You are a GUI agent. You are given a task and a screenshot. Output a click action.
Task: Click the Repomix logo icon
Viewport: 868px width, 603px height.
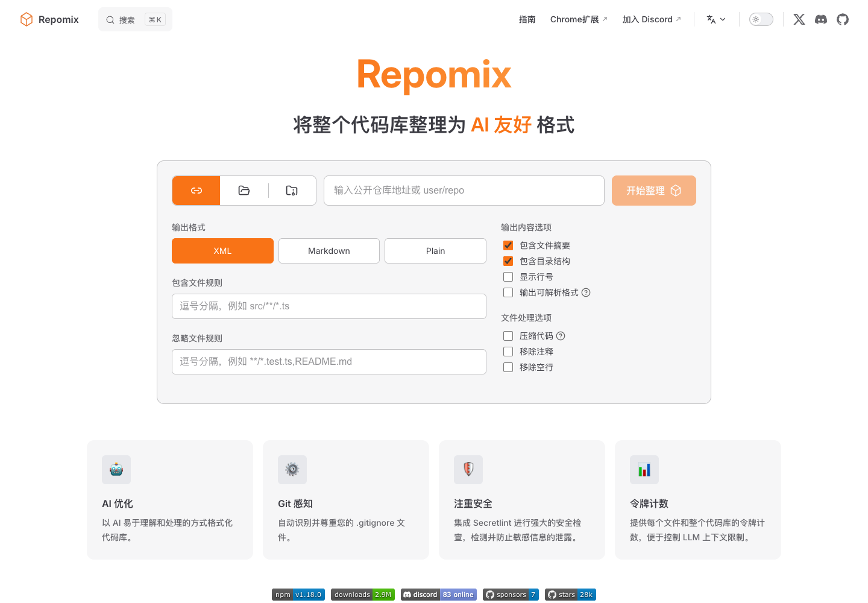(x=27, y=19)
